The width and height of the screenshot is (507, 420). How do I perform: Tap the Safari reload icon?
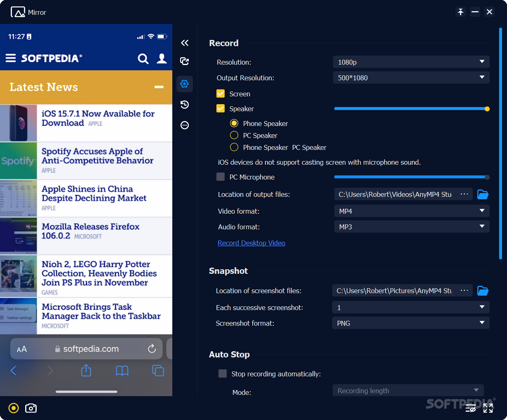152,349
